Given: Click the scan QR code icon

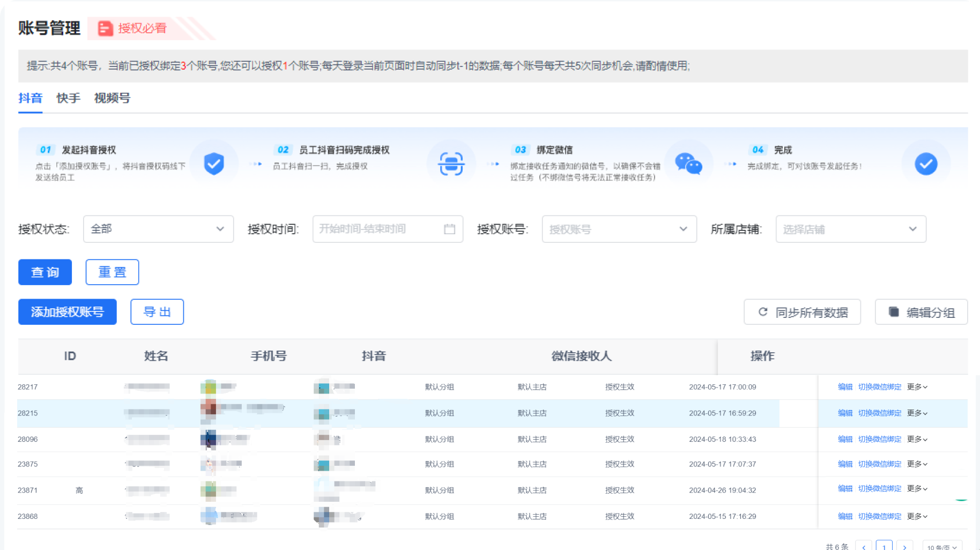Looking at the screenshot, I should (451, 163).
